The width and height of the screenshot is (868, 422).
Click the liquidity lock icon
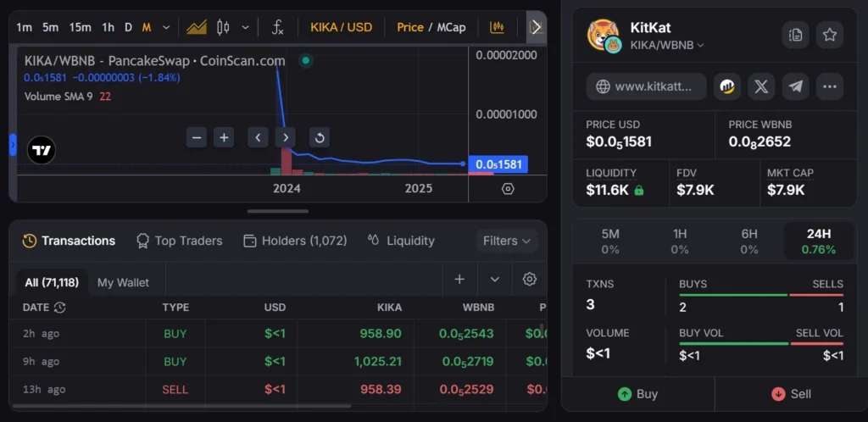coord(639,191)
